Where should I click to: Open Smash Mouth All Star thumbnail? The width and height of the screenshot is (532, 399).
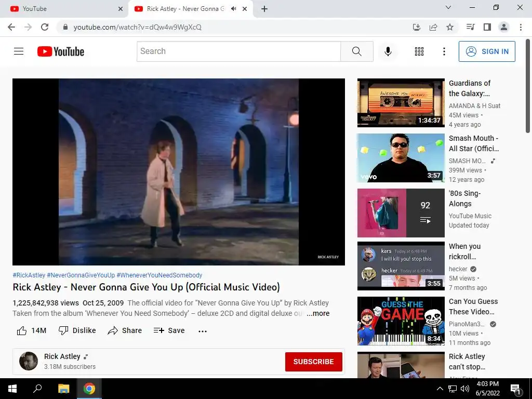click(401, 158)
